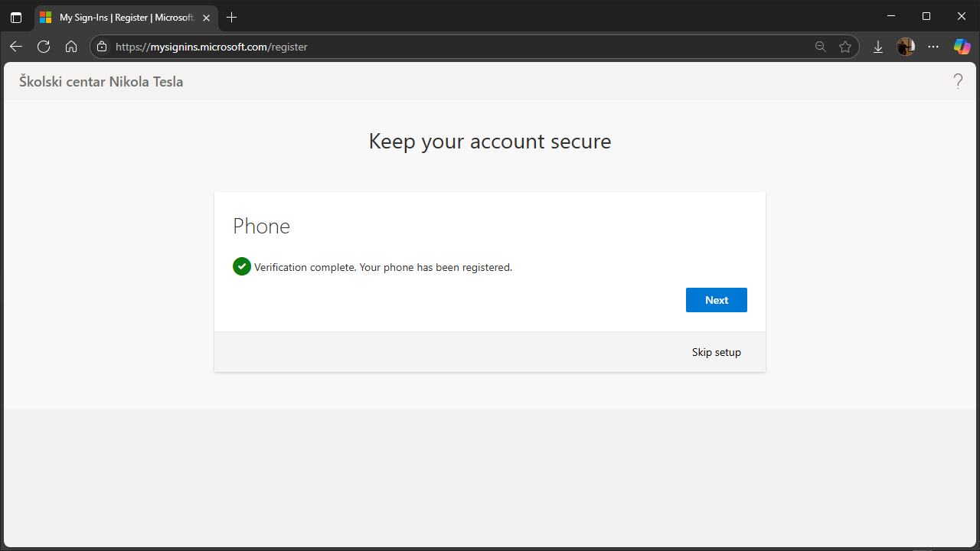Click the Školski centar Nikola Tesla title
Viewport: 980px width, 551px height.
(x=101, y=81)
